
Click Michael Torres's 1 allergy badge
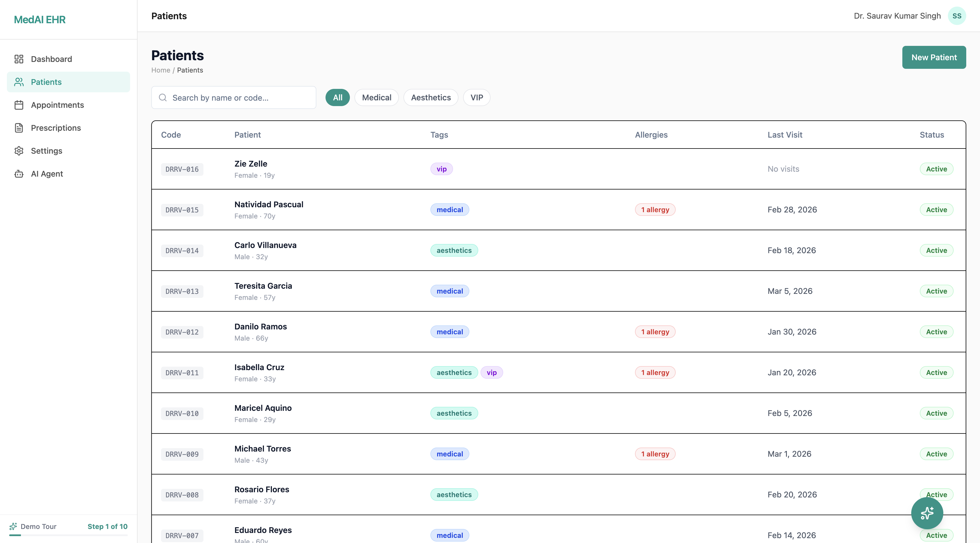tap(655, 454)
